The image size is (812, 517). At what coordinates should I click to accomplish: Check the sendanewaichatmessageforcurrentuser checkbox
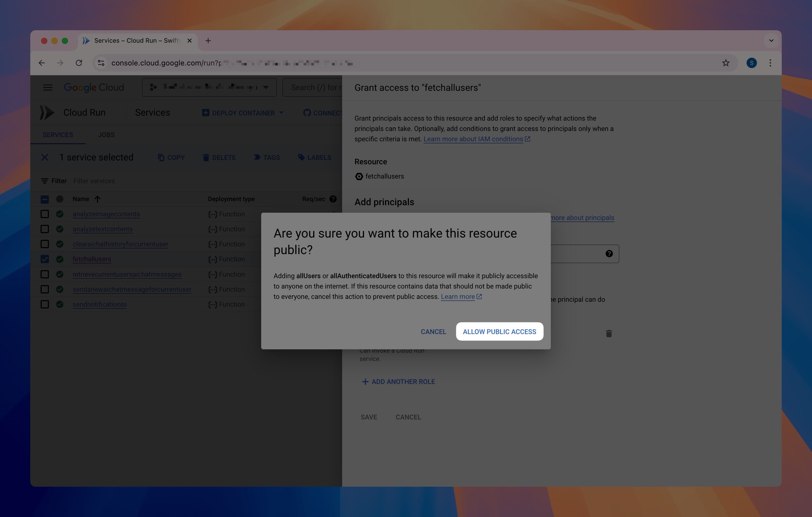[44, 289]
